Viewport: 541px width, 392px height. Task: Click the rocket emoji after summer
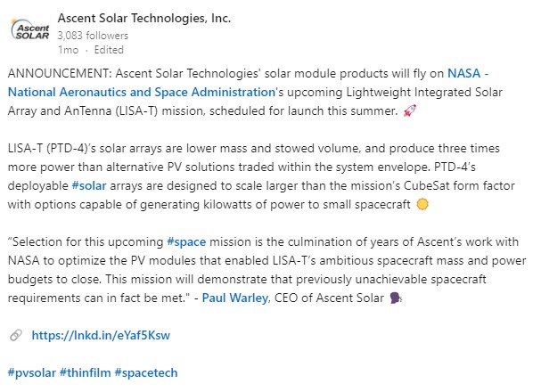pyautogui.click(x=410, y=110)
